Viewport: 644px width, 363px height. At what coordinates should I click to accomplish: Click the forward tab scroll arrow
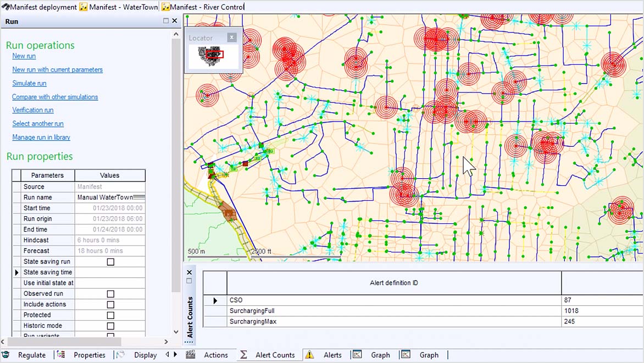tap(176, 355)
